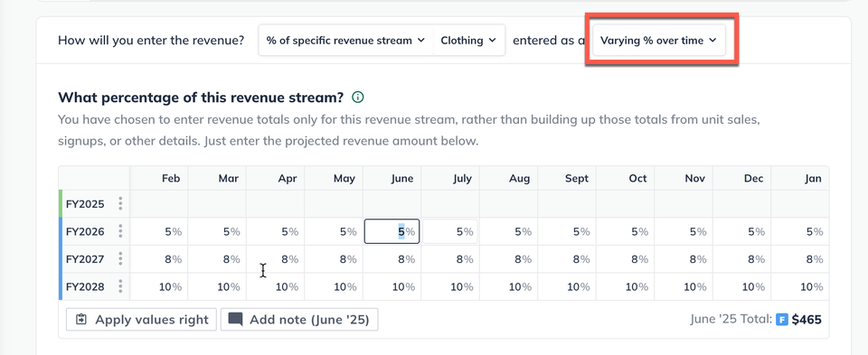Click the FY2025 row label
The width and height of the screenshot is (868, 355).
click(x=85, y=204)
